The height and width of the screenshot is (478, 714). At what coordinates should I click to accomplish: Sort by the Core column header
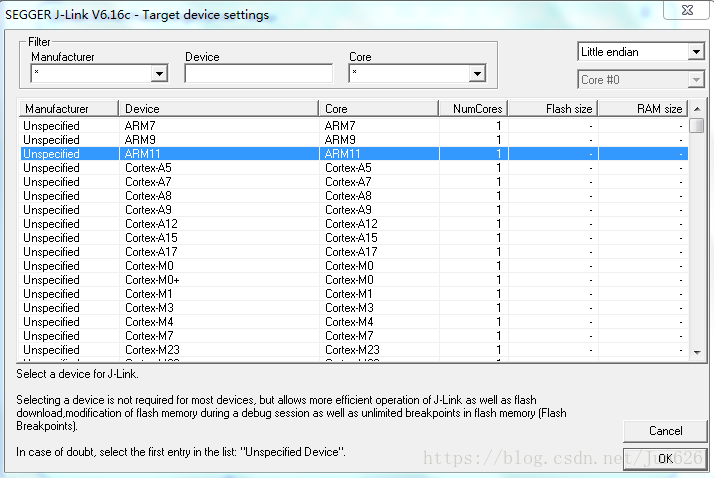(x=378, y=109)
